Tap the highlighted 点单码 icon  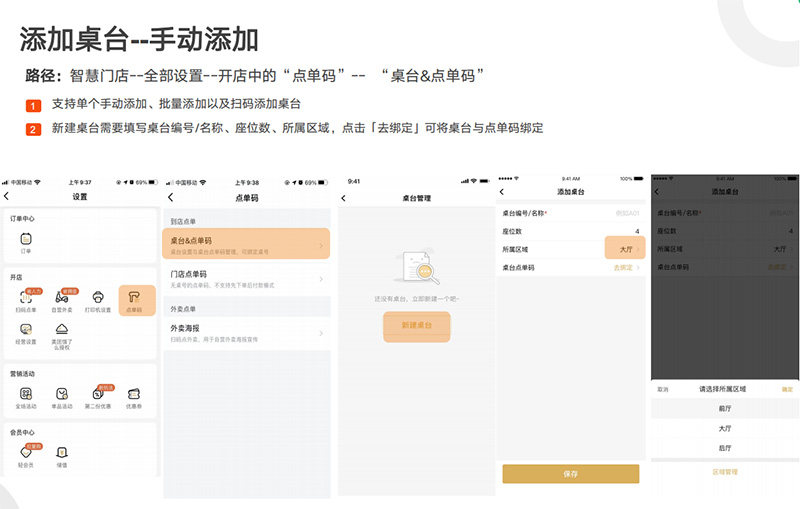click(x=137, y=300)
